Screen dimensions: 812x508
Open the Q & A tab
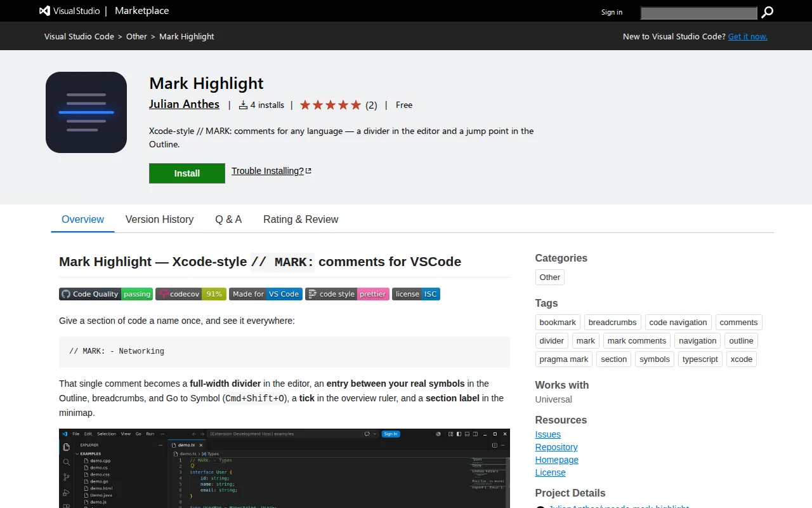228,219
